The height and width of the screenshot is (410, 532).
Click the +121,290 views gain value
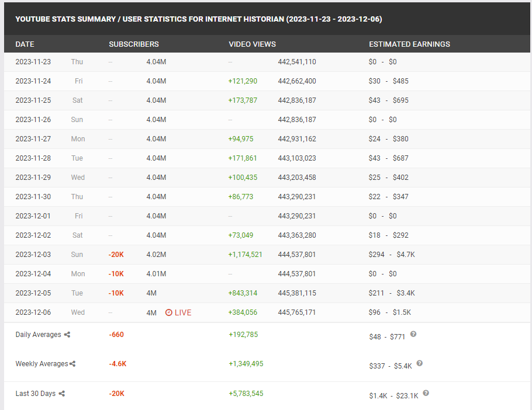(x=243, y=81)
